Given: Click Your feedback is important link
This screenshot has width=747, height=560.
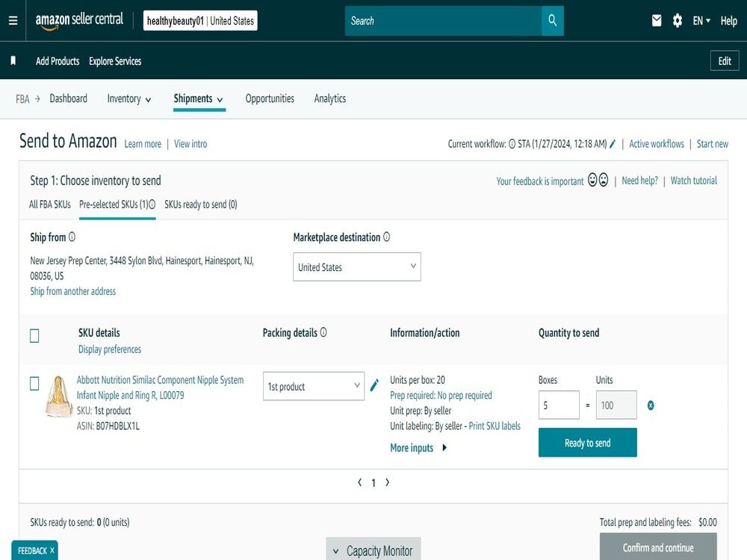Looking at the screenshot, I should coord(540,181).
